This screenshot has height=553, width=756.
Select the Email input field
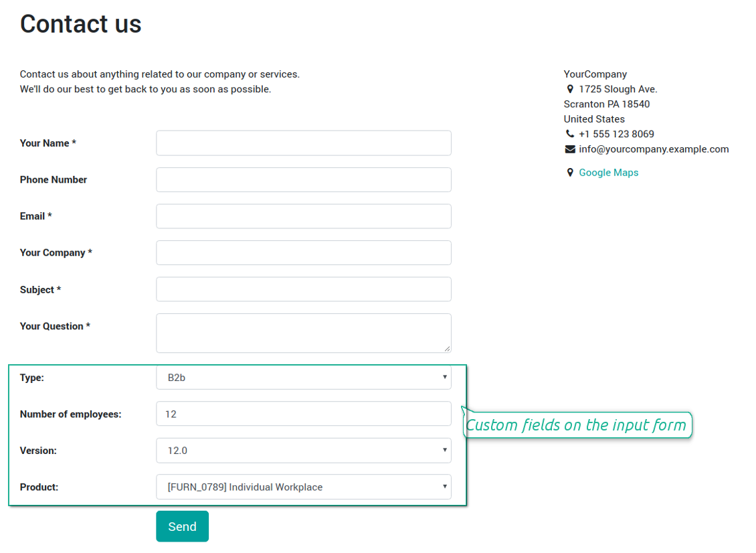pyautogui.click(x=304, y=216)
